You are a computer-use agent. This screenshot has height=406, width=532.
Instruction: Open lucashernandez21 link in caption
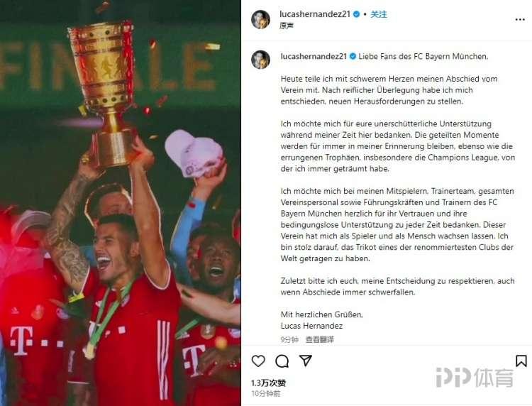pyautogui.click(x=314, y=56)
